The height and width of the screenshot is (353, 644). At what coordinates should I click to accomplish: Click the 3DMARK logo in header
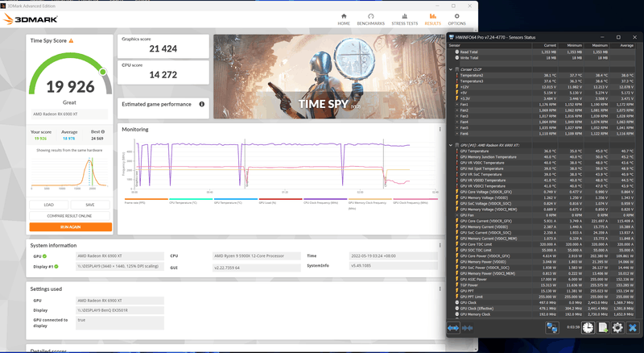click(31, 19)
